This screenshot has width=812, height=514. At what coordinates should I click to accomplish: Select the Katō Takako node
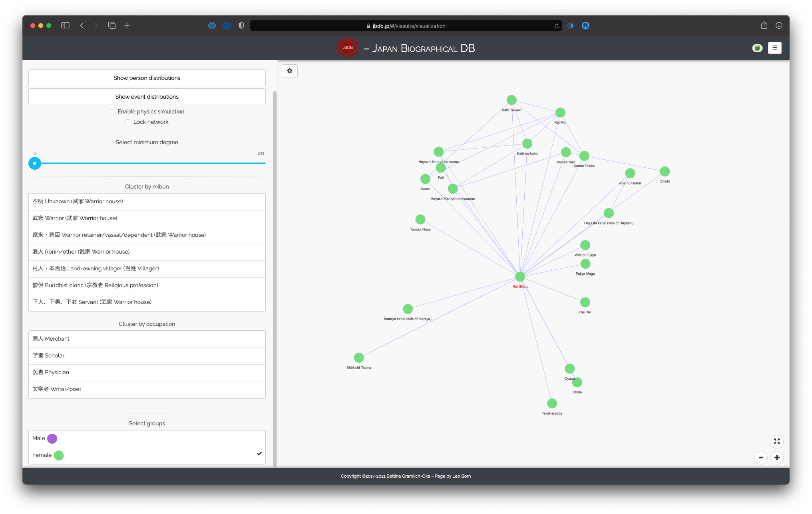click(511, 100)
